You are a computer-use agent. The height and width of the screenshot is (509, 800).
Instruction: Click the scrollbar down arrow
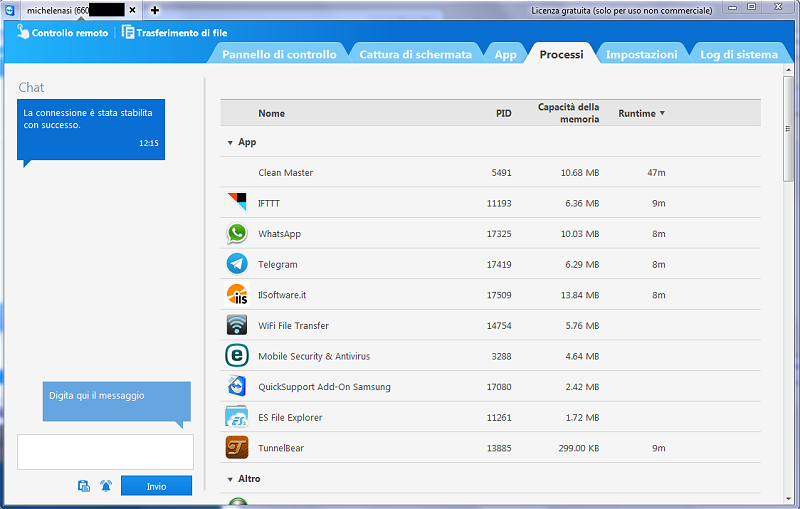click(x=788, y=498)
